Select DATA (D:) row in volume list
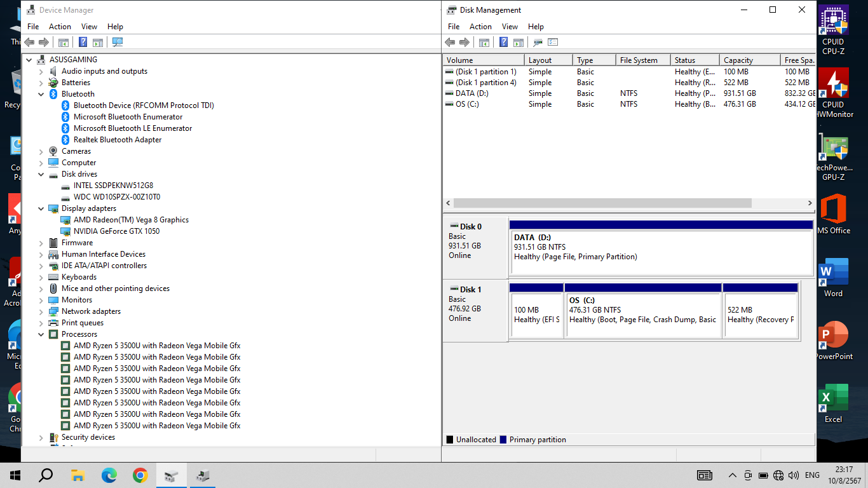Image resolution: width=868 pixels, height=488 pixels. (629, 93)
